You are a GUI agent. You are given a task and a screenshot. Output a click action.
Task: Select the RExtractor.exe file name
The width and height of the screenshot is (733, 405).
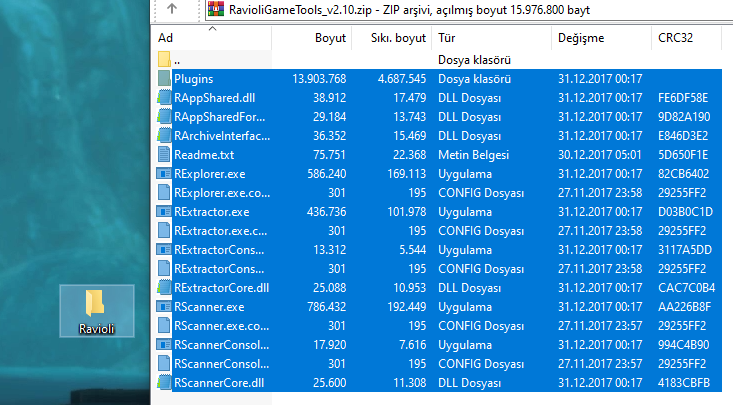coord(211,212)
